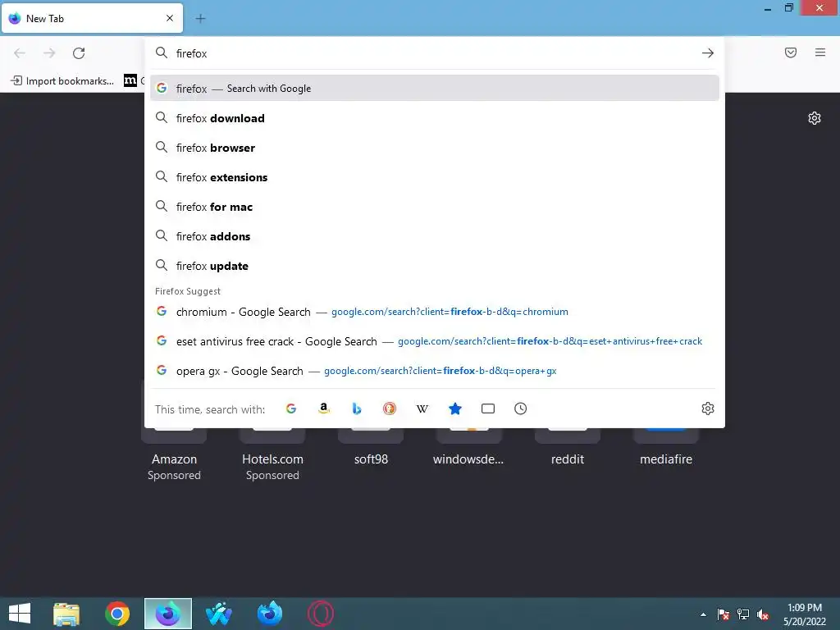Screen dimensions: 840x630
Task: Open a new tab with plus button
Action: pyautogui.click(x=200, y=19)
